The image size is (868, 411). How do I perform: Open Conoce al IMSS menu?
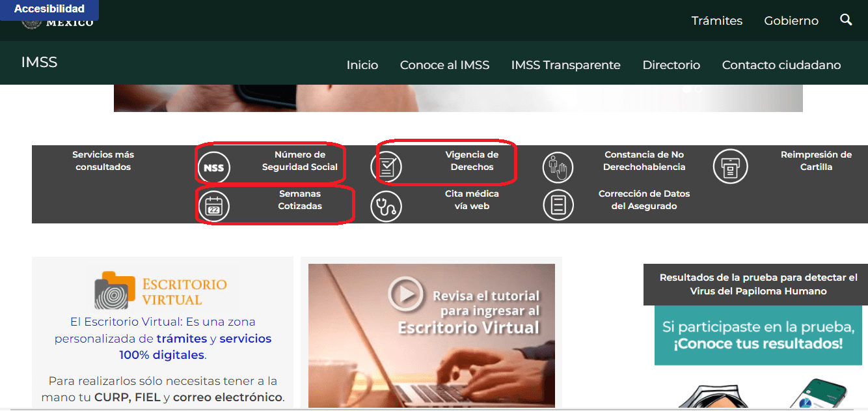click(x=444, y=65)
